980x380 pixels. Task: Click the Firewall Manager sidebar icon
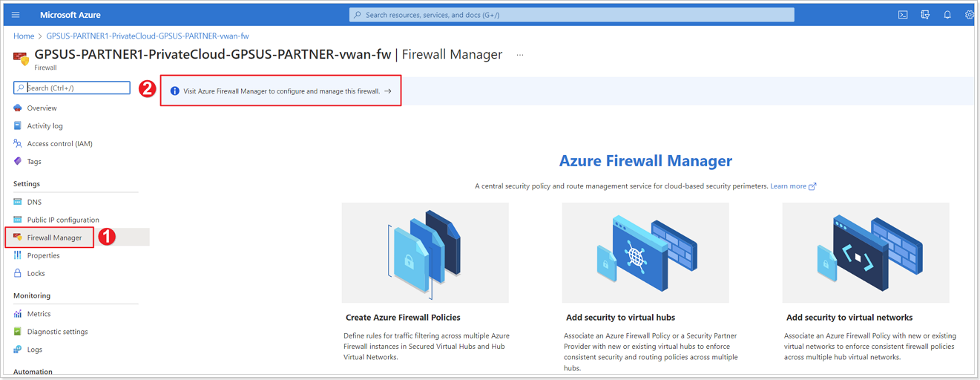tap(18, 237)
